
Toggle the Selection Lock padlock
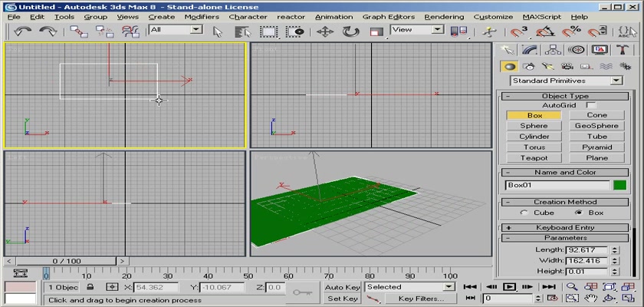pyautogui.click(x=90, y=287)
